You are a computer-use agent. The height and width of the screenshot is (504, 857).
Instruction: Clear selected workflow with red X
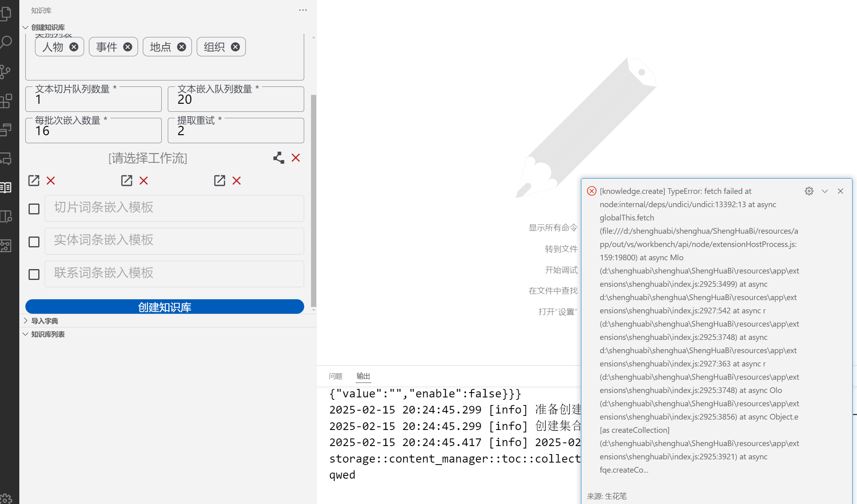(x=296, y=158)
